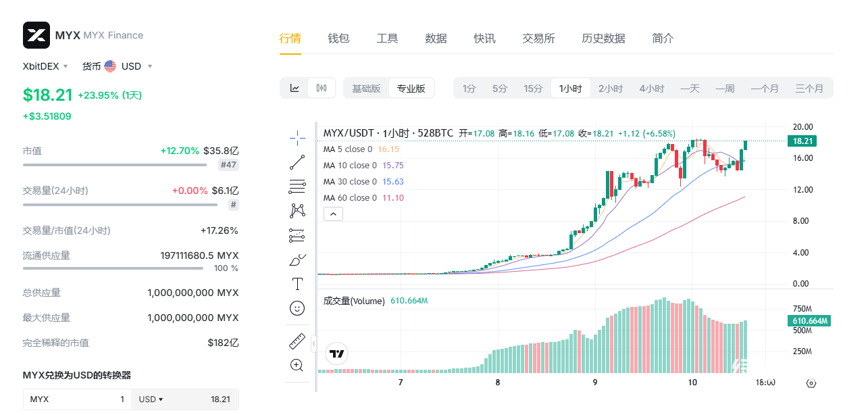Open the USD currency dropdown
Viewport: 868px width, 415px height.
tap(128, 66)
